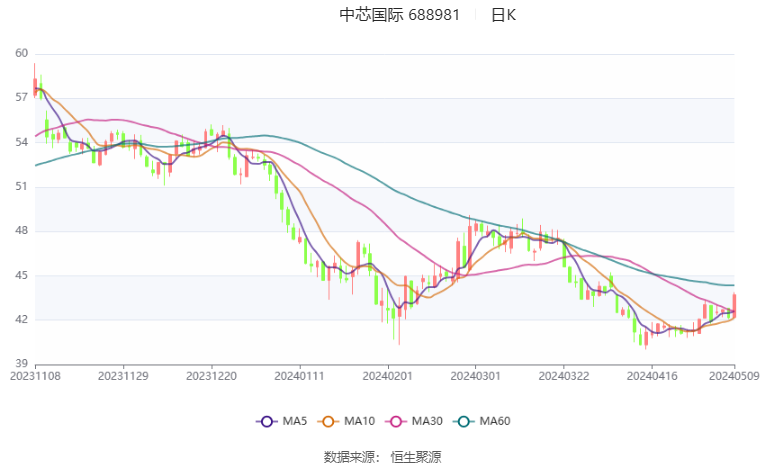Click the 20240416 date axis label
765x465 pixels.
point(652,376)
